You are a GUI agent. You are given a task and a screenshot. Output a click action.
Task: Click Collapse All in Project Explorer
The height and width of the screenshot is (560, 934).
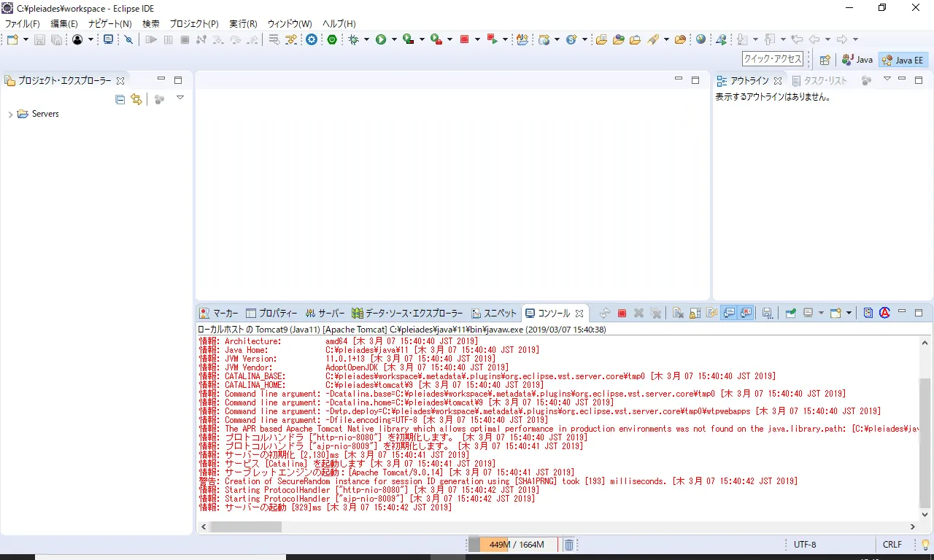(x=120, y=99)
